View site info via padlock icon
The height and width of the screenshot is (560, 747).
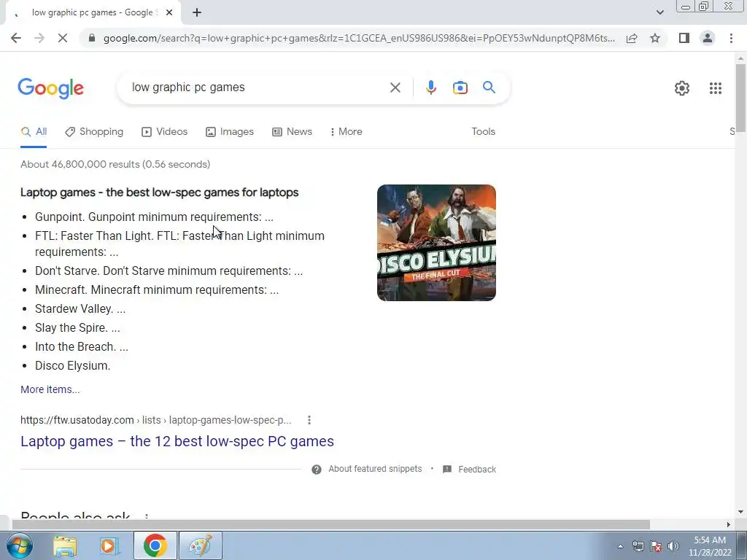pyautogui.click(x=92, y=38)
